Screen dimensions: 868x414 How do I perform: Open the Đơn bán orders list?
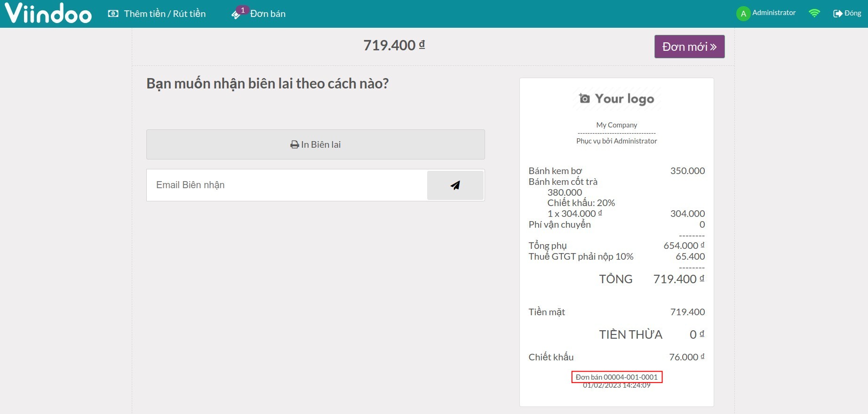268,14
